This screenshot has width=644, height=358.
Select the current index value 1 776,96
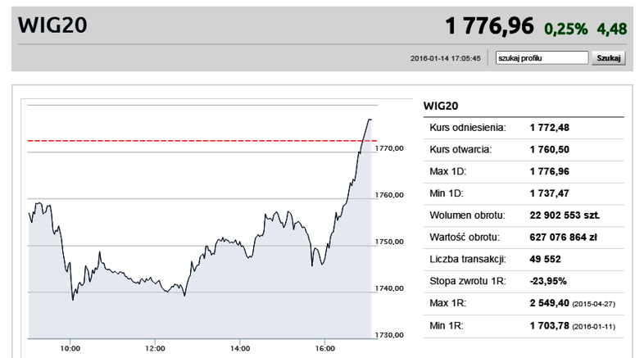pos(489,26)
